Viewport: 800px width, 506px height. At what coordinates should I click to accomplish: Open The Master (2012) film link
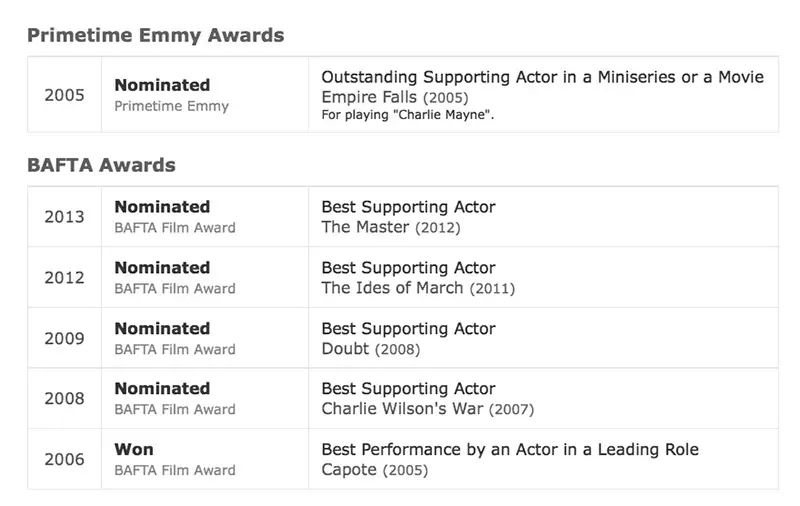365,227
